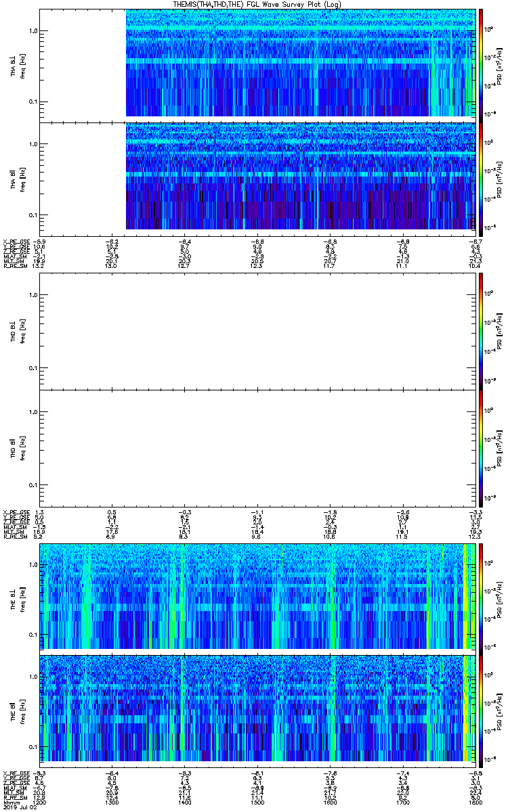Click the MLT_SM row label under the THD panels

pyautogui.click(x=12, y=533)
